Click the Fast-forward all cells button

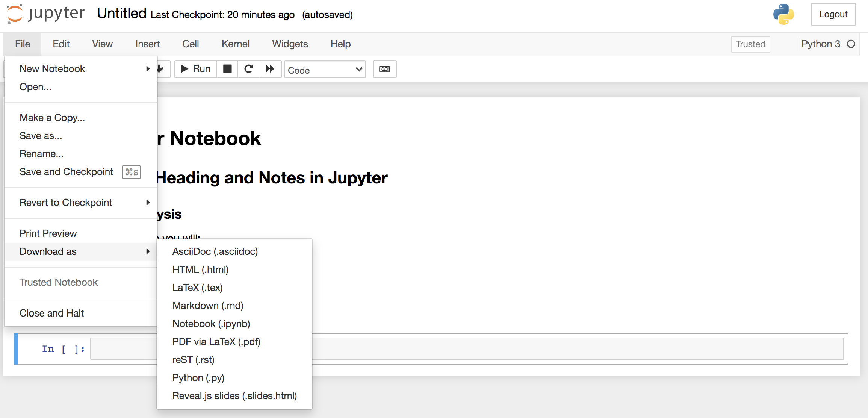coord(269,69)
